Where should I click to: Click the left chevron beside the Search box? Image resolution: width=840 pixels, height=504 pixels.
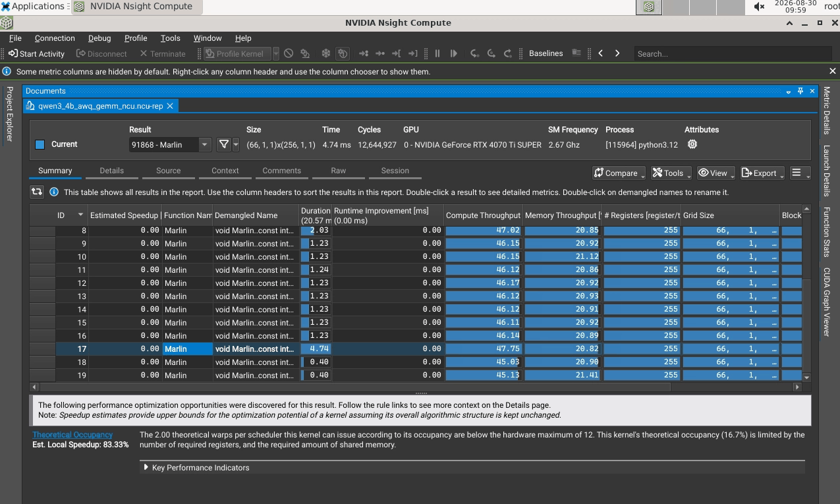tap(601, 53)
